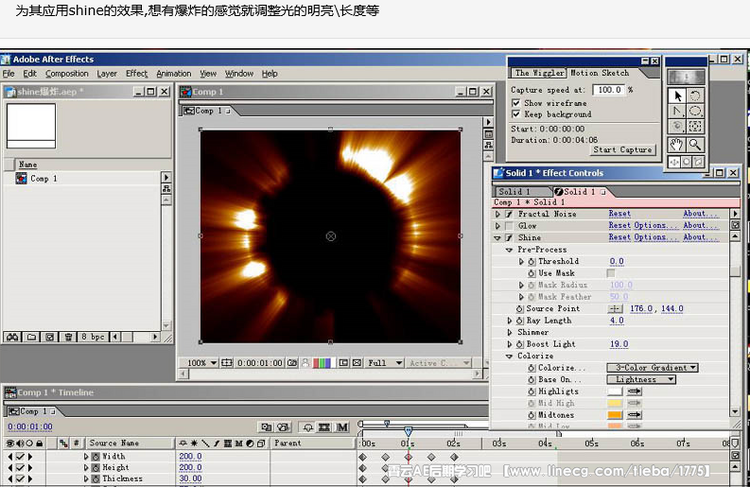The image size is (750, 487).
Task: Toggle Fractal Noise effect enable box
Action: point(509,214)
